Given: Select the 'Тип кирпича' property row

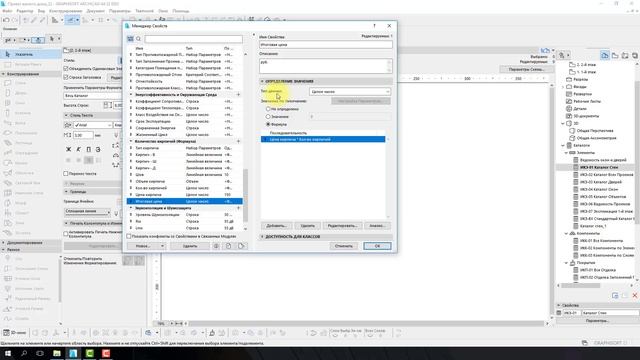Looking at the screenshot, I should [184, 148].
